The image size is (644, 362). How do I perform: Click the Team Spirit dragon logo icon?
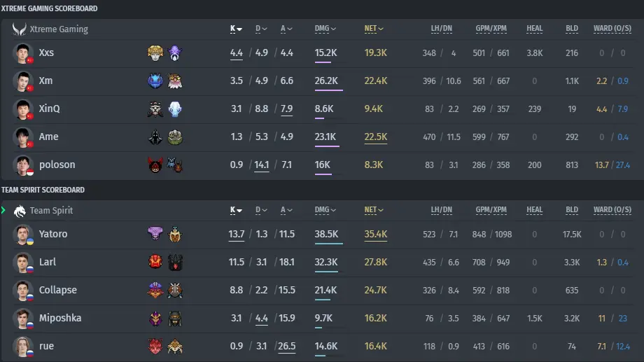tap(20, 211)
